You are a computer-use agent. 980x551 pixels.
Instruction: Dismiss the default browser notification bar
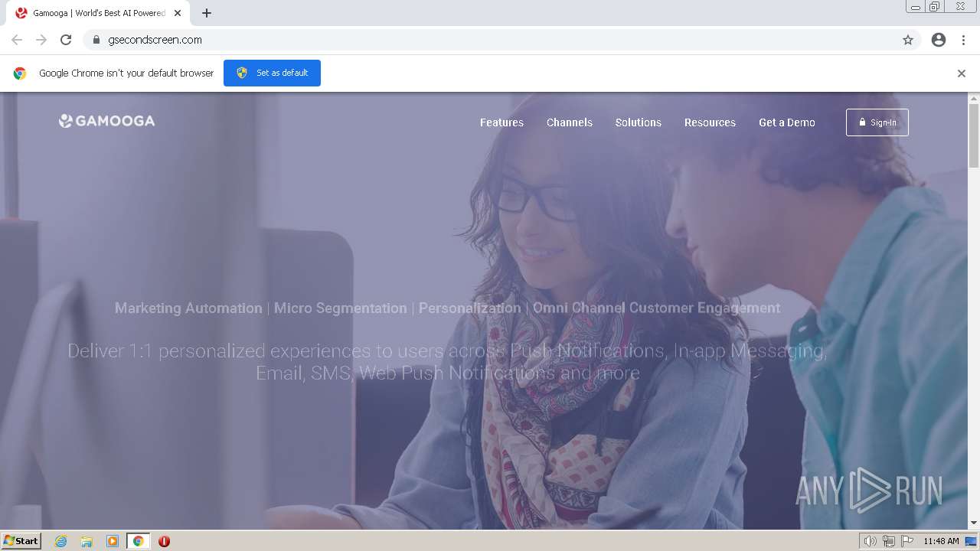(962, 73)
